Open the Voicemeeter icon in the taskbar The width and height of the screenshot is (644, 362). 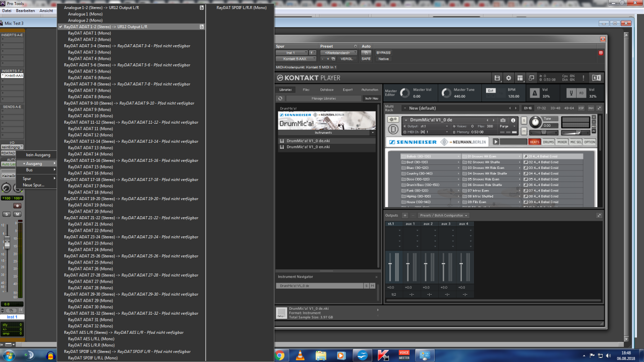(404, 355)
